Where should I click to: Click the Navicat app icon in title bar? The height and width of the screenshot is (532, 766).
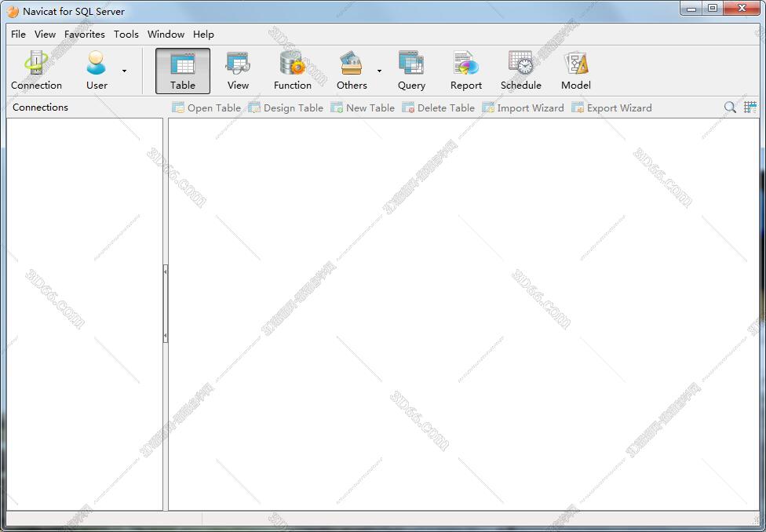pyautogui.click(x=13, y=11)
